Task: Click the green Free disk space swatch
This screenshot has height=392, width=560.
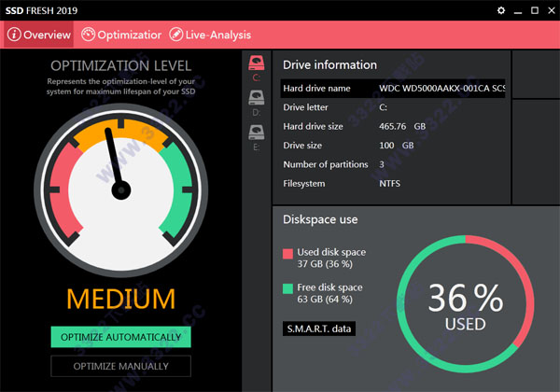Action: coord(287,288)
